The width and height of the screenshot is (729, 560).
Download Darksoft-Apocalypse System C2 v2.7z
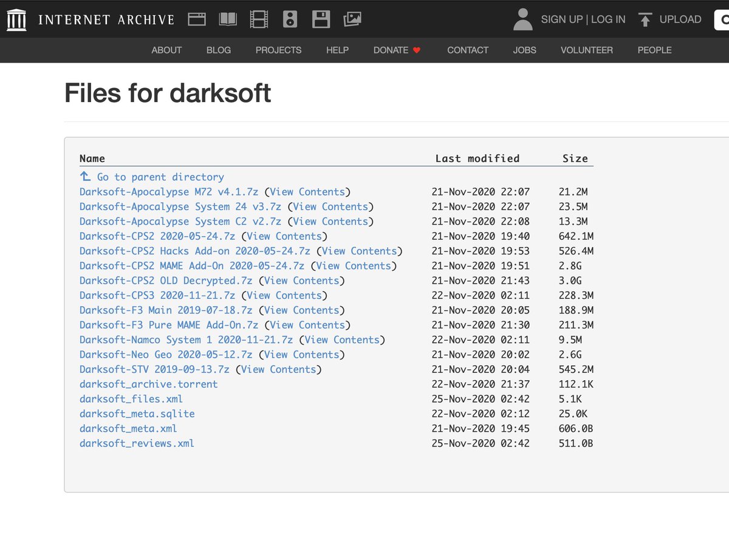pos(180,222)
